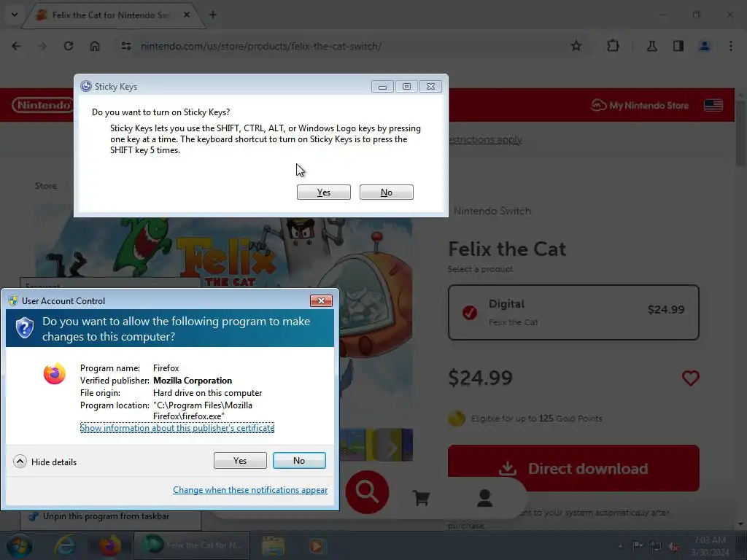Select Felix the Cat browser tab

pyautogui.click(x=112, y=15)
